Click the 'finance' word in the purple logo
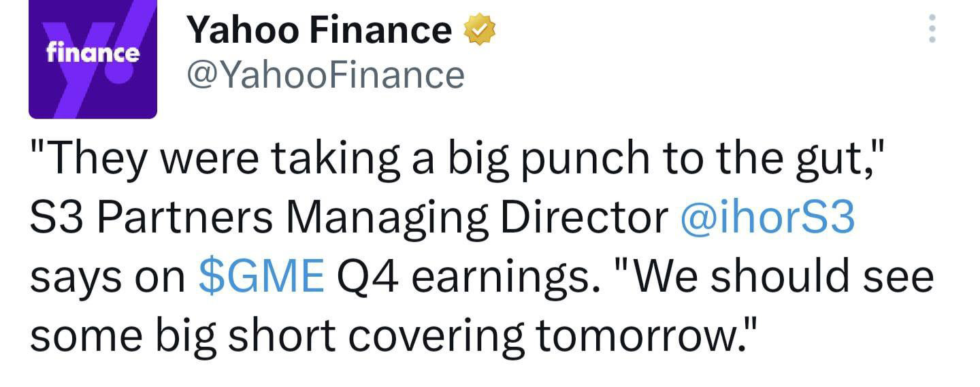This screenshot has width=980, height=387. [93, 53]
